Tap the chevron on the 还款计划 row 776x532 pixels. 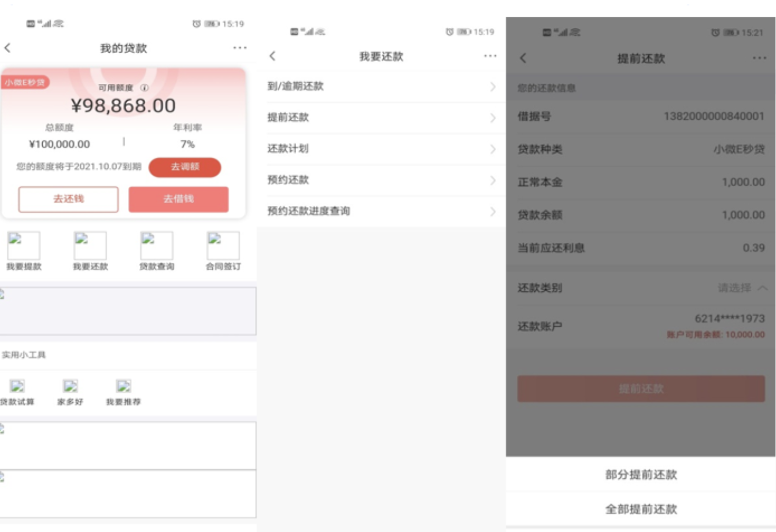493,149
